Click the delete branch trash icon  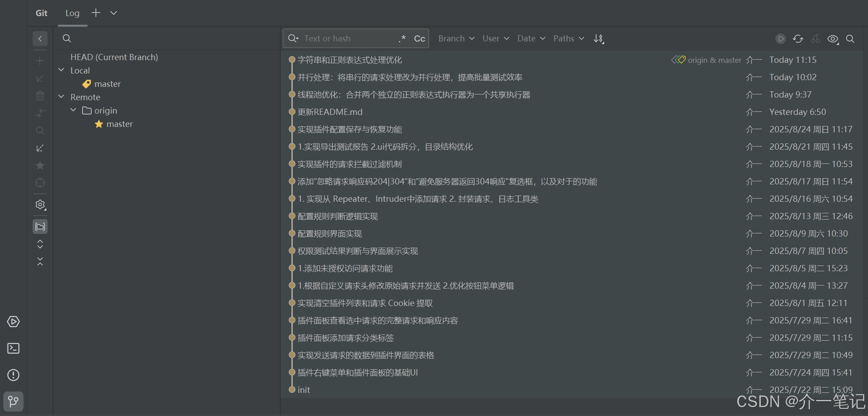pyautogui.click(x=40, y=96)
